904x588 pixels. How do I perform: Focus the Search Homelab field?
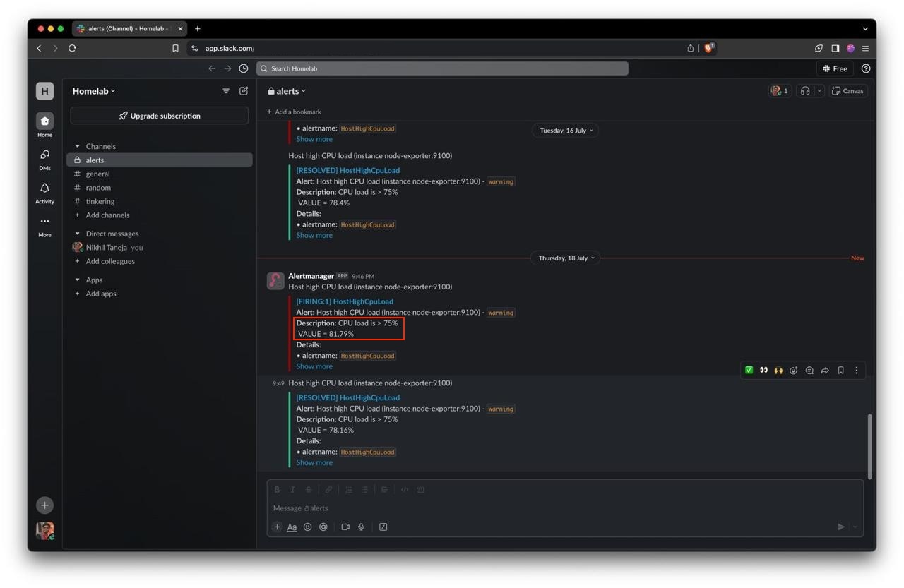442,68
